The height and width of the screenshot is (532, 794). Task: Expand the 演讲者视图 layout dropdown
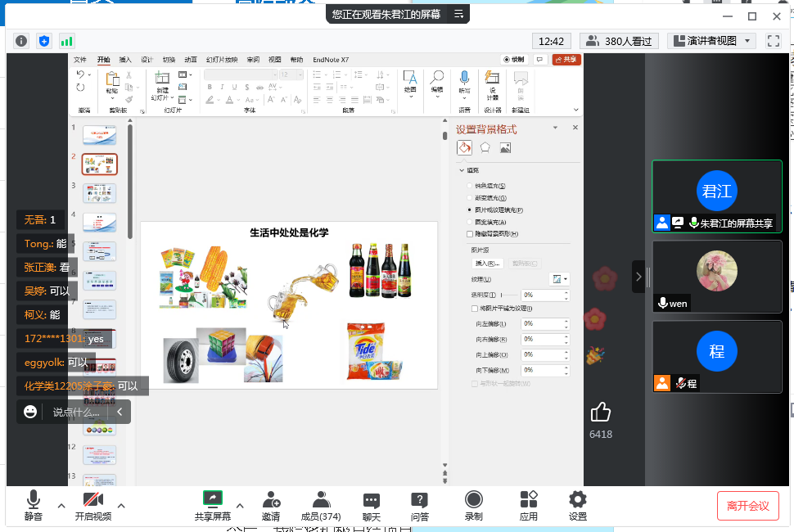point(711,41)
